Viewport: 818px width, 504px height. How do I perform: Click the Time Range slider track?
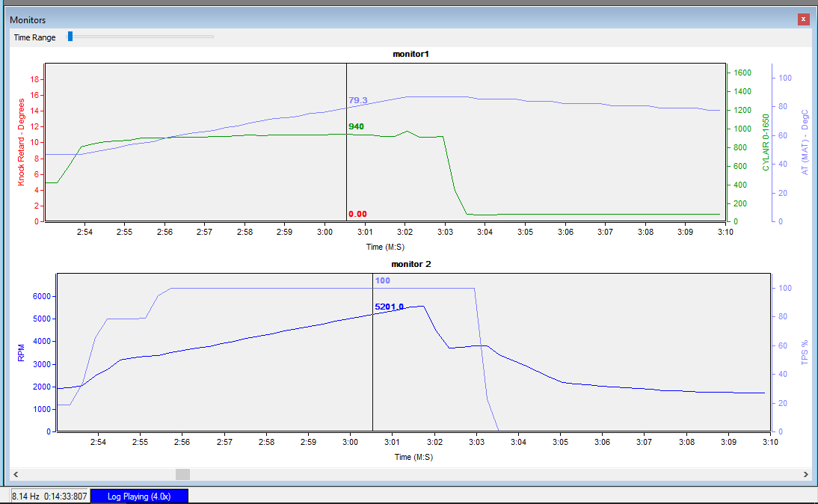[141, 37]
